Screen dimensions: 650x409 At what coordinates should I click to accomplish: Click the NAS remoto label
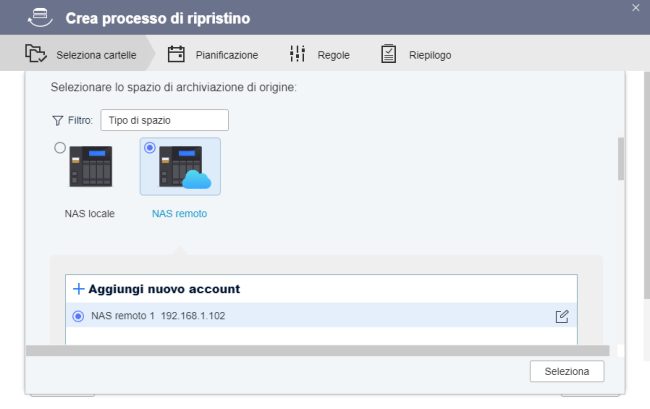[x=179, y=213]
